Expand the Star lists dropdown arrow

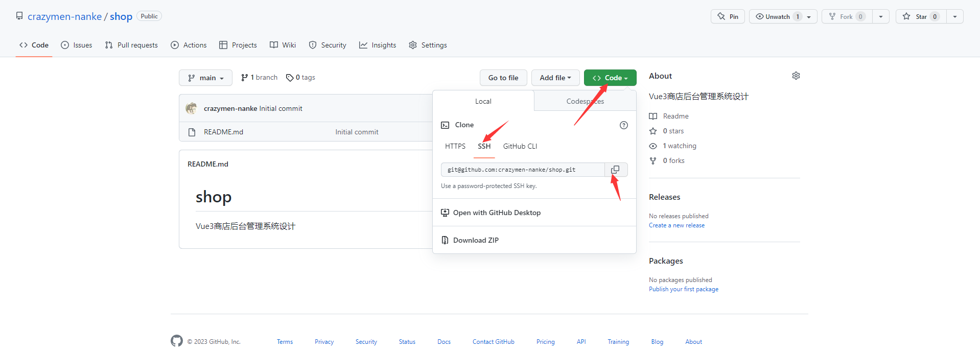click(x=955, y=16)
